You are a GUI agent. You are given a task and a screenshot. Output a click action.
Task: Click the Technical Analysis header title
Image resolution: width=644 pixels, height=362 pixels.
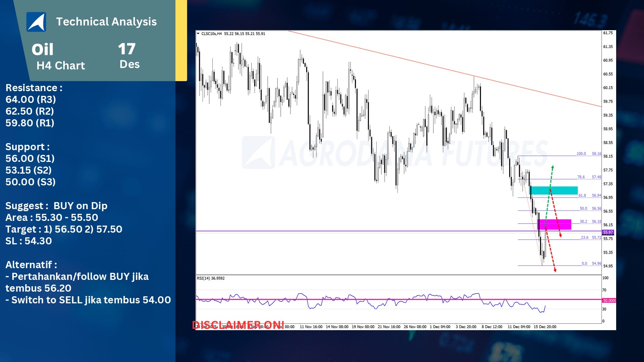[106, 22]
